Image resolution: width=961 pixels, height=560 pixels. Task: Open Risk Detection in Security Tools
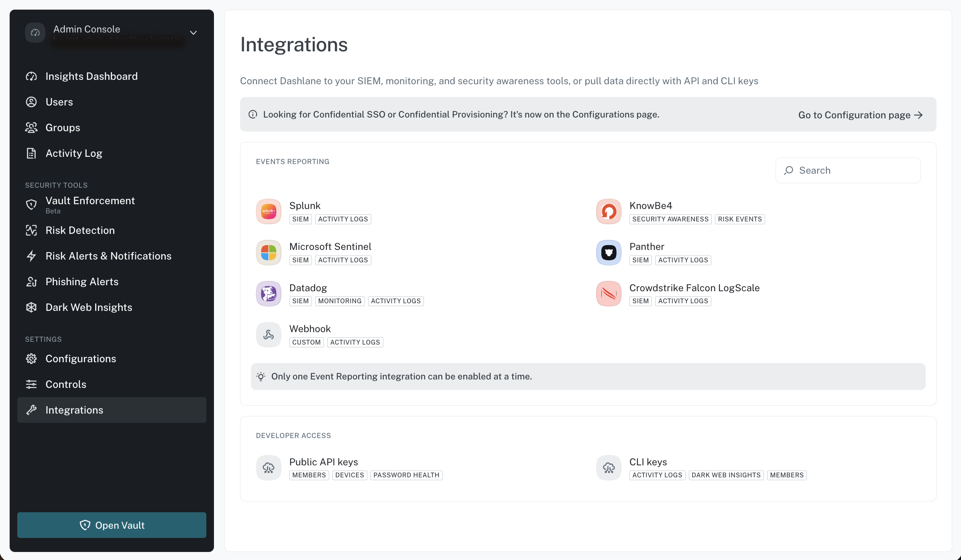(x=112, y=230)
